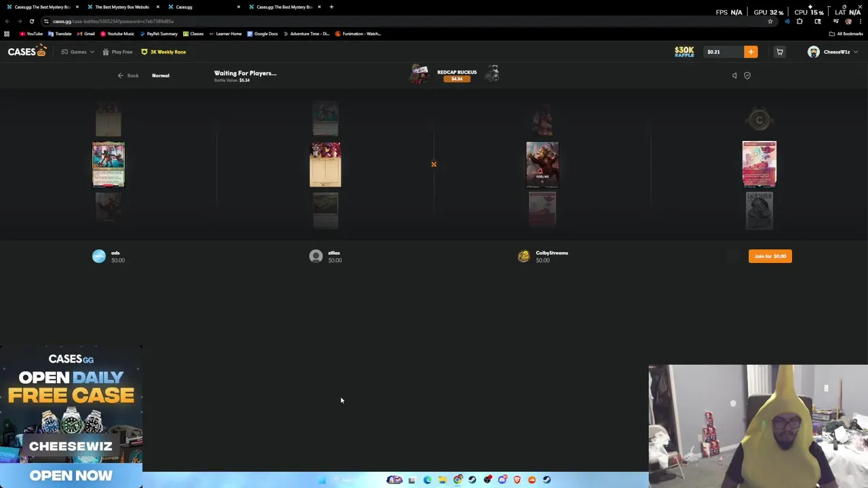Open File Explorer from the taskbar
The width and height of the screenshot is (868, 488).
[442, 480]
